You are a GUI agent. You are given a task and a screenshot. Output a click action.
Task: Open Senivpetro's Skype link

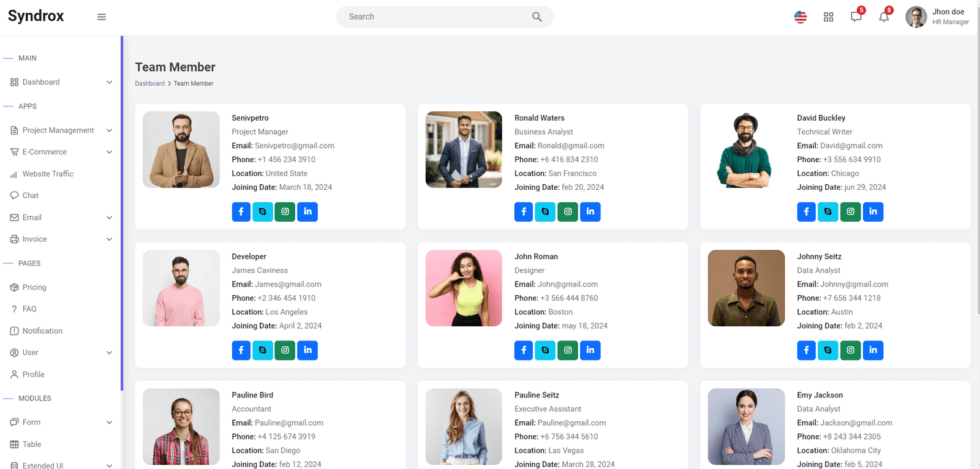tap(263, 212)
